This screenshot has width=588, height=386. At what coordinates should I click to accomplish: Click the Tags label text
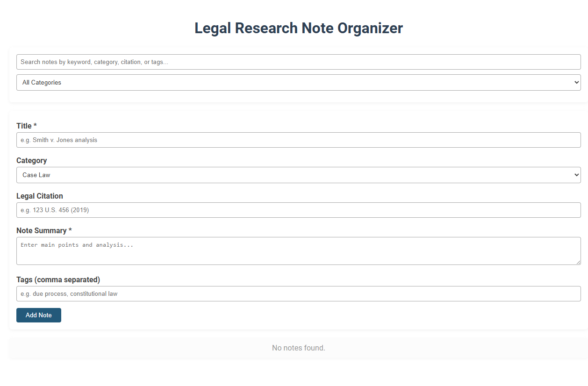click(x=58, y=279)
